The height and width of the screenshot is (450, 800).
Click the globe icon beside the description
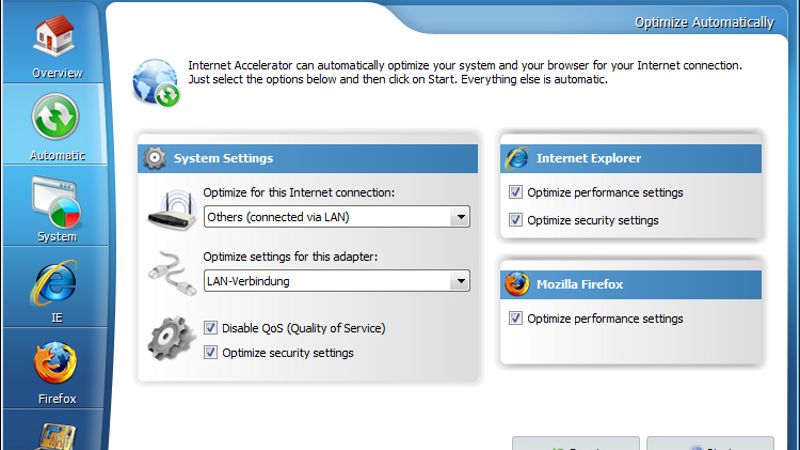click(156, 82)
